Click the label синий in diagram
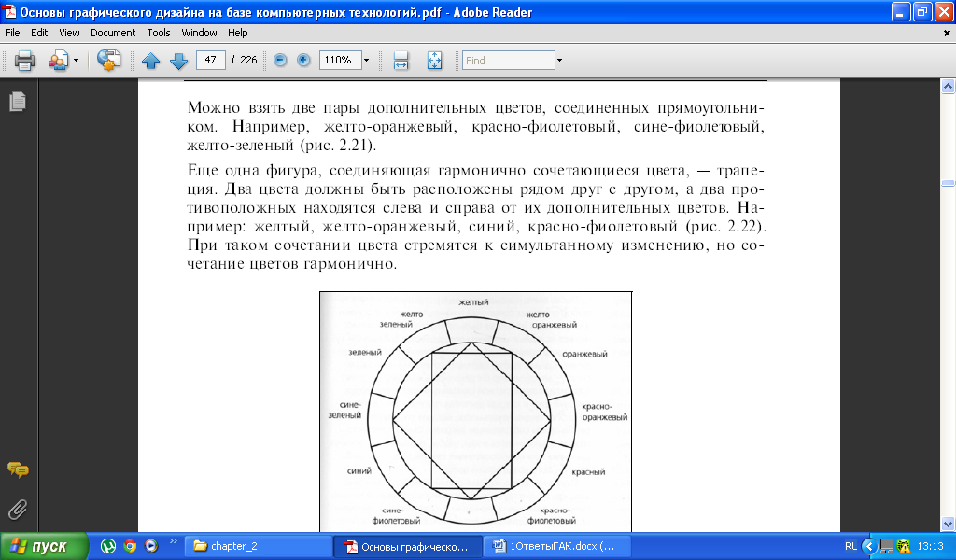Image resolution: width=956 pixels, height=560 pixels. coord(359,470)
